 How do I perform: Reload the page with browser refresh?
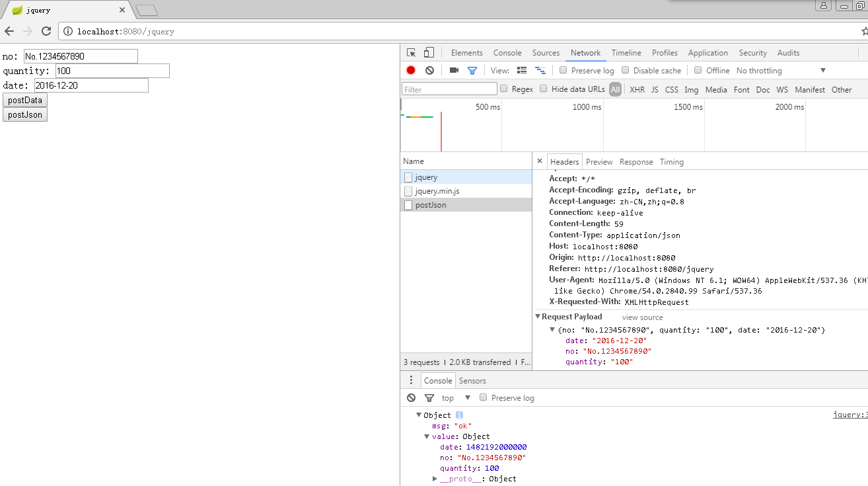click(x=46, y=31)
